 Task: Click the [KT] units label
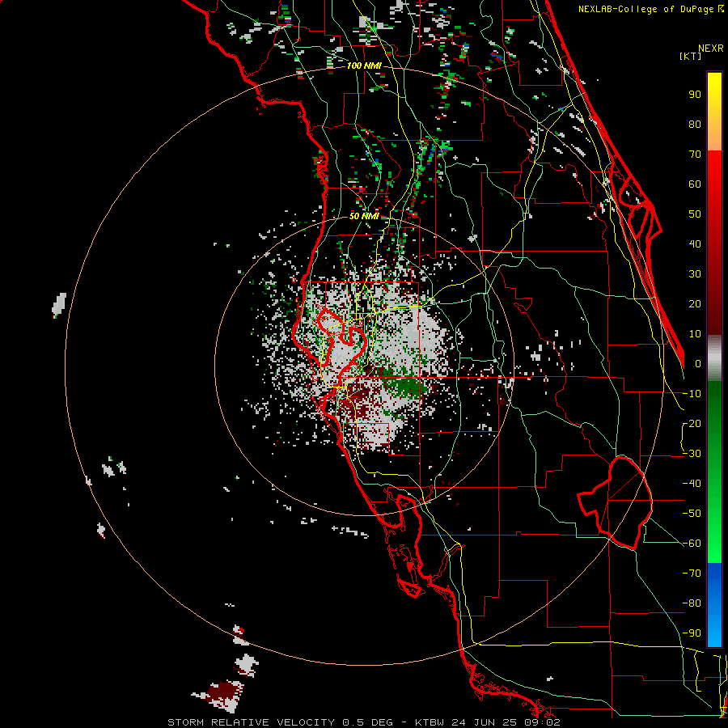691,56
